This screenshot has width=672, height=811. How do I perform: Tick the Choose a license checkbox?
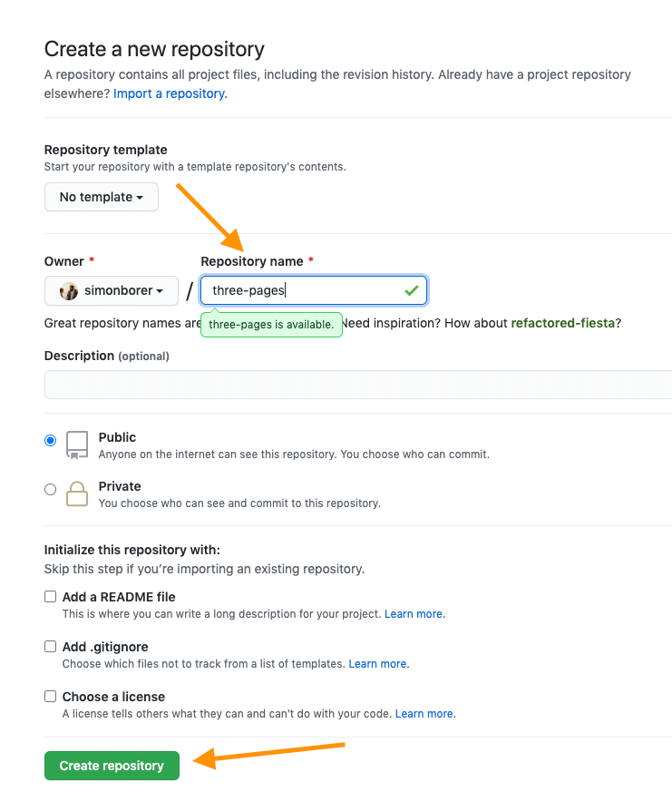coord(51,697)
